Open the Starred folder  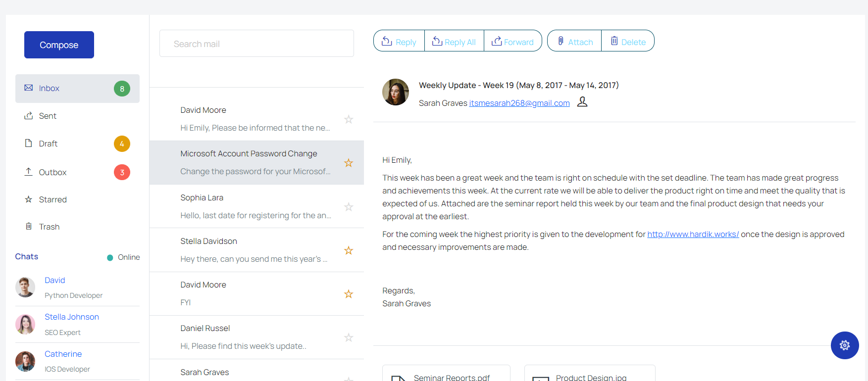click(x=52, y=199)
